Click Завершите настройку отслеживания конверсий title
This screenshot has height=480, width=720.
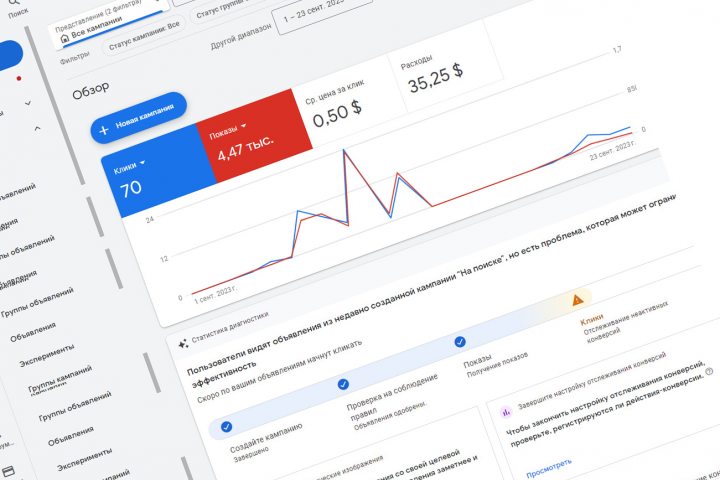pyautogui.click(x=592, y=381)
